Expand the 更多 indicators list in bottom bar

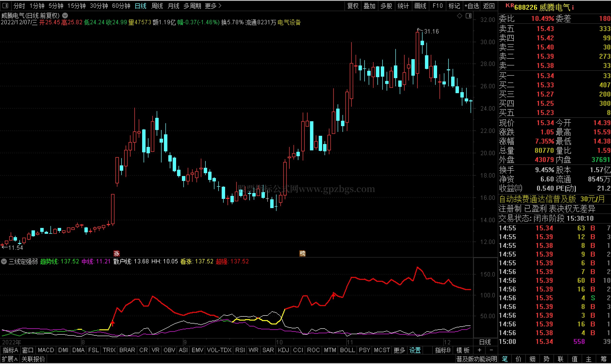[x=399, y=350]
